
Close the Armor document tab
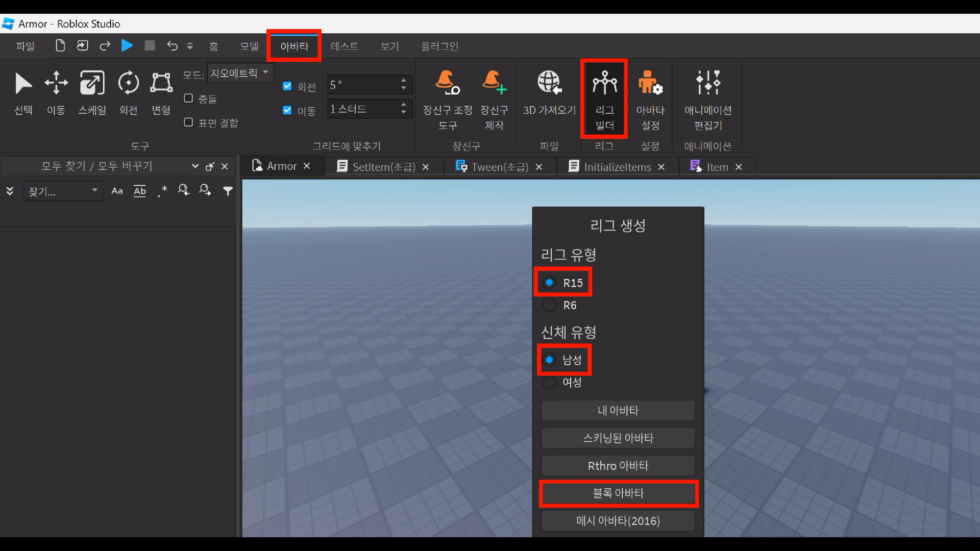[307, 166]
